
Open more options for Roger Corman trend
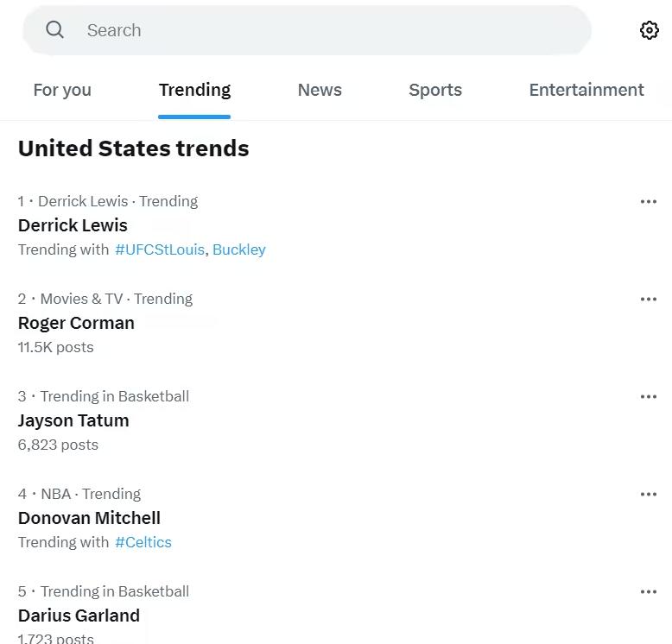pyautogui.click(x=648, y=300)
